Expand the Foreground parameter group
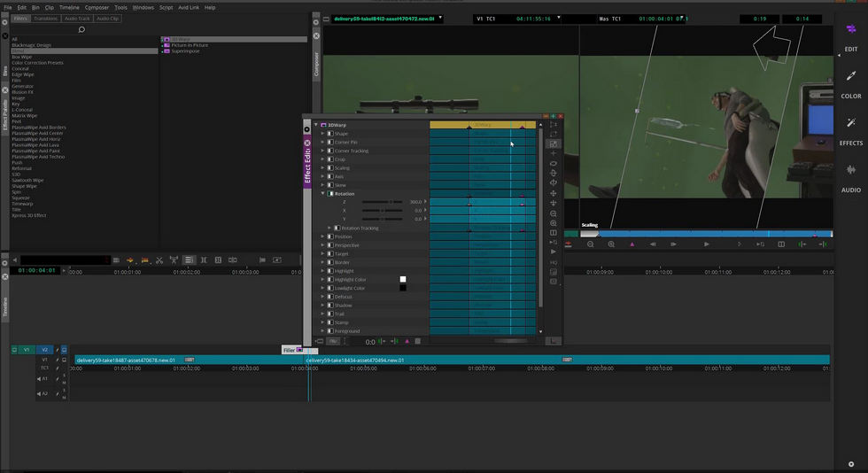The image size is (868, 473). (x=322, y=330)
